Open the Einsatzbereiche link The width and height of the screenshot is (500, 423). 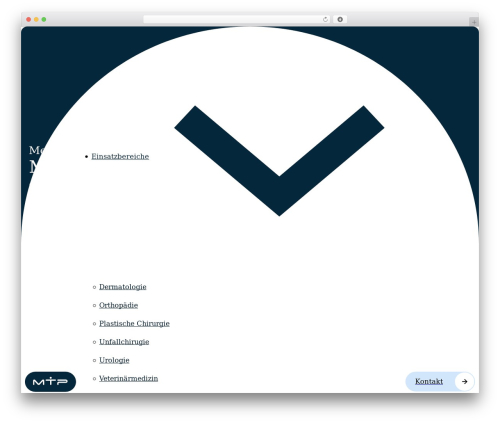pyautogui.click(x=120, y=156)
